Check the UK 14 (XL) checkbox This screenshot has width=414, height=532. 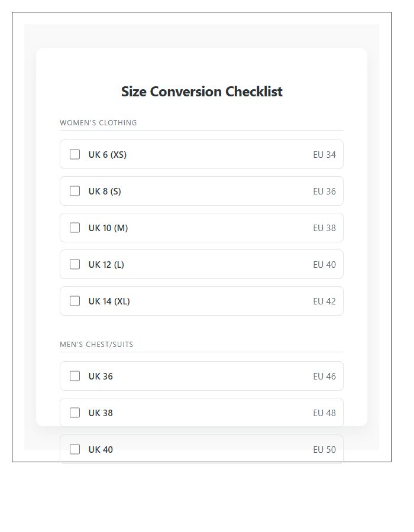coord(75,301)
